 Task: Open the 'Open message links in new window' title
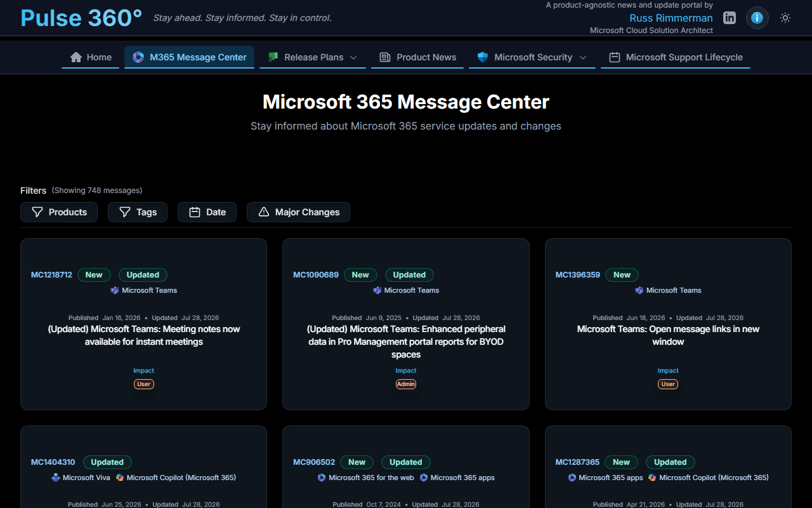(668, 335)
